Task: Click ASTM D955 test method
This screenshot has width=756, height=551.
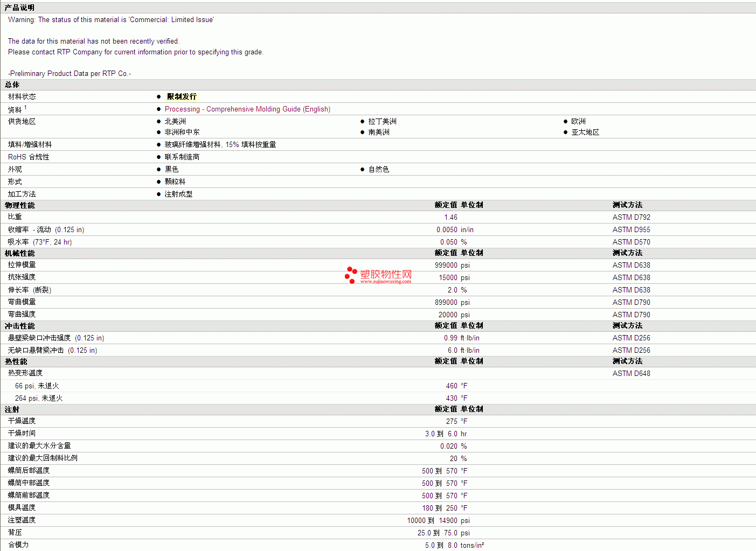Action: tap(631, 229)
